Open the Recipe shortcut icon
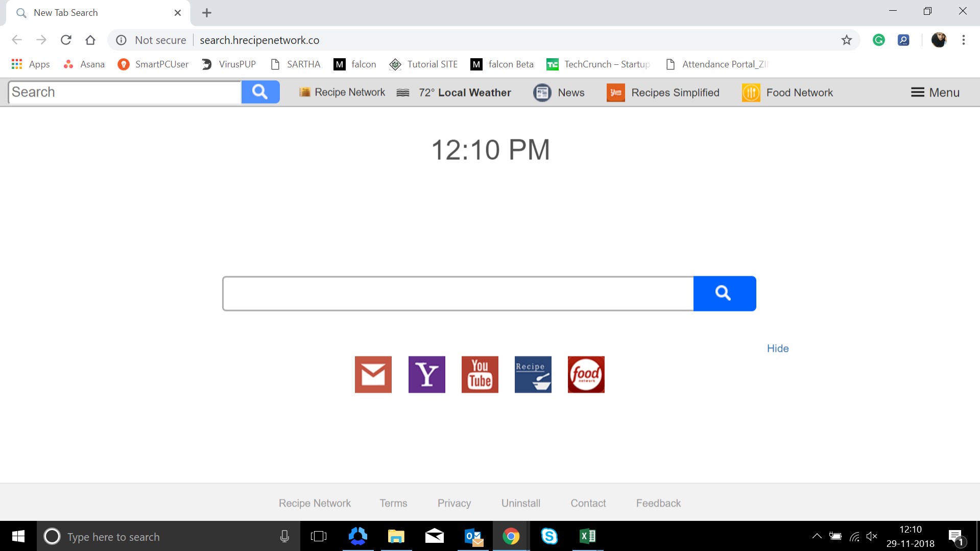 (533, 374)
